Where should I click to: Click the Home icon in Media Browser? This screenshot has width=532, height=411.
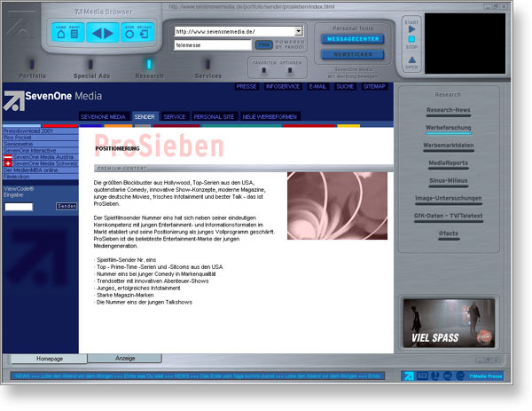pyautogui.click(x=60, y=34)
